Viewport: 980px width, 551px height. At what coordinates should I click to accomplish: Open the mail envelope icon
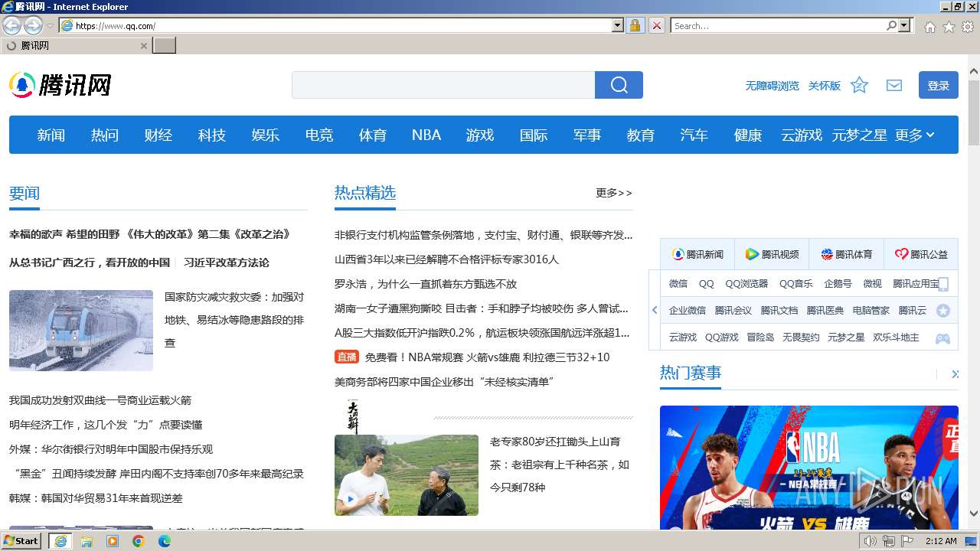(894, 85)
